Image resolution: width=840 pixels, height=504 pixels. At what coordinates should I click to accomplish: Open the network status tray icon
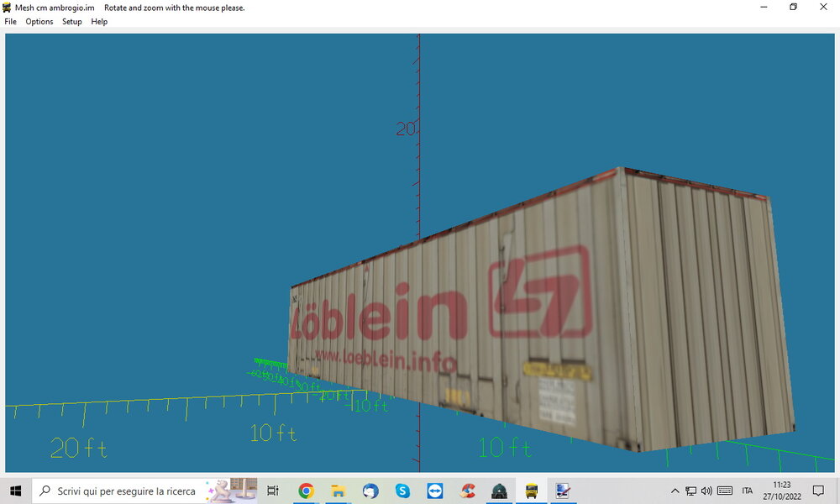691,491
